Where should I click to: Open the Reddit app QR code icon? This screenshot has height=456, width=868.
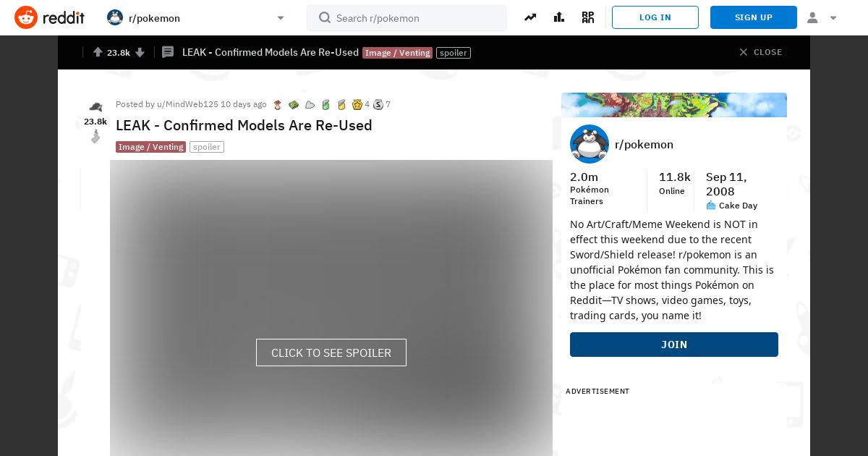(x=588, y=17)
